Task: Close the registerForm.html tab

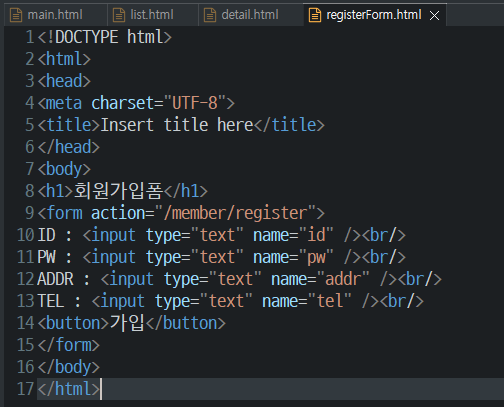Action: (434, 15)
